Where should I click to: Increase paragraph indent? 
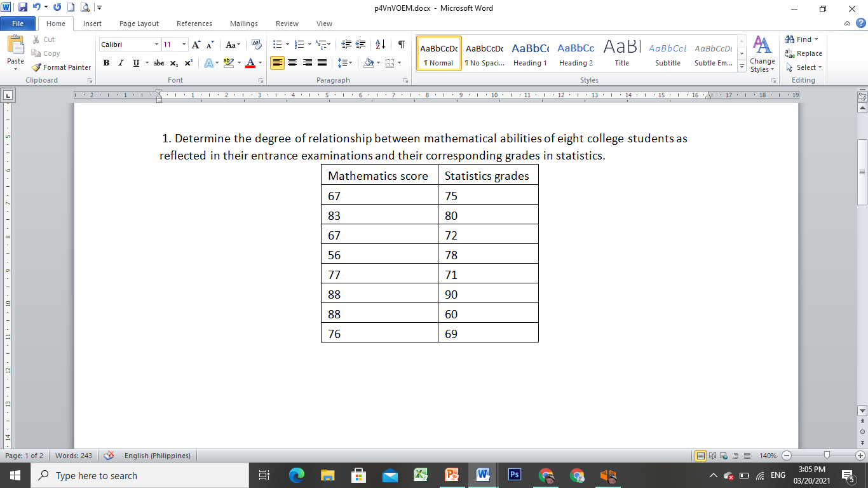[x=361, y=44]
